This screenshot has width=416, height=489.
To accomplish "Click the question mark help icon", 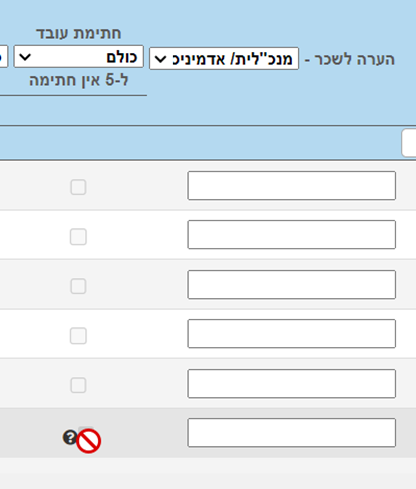I will pos(70,437).
